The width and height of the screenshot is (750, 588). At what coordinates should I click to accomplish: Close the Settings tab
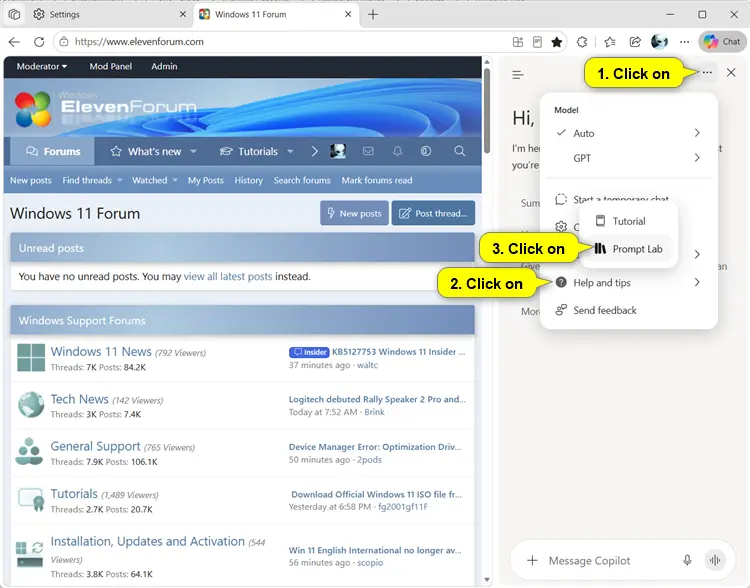(182, 14)
